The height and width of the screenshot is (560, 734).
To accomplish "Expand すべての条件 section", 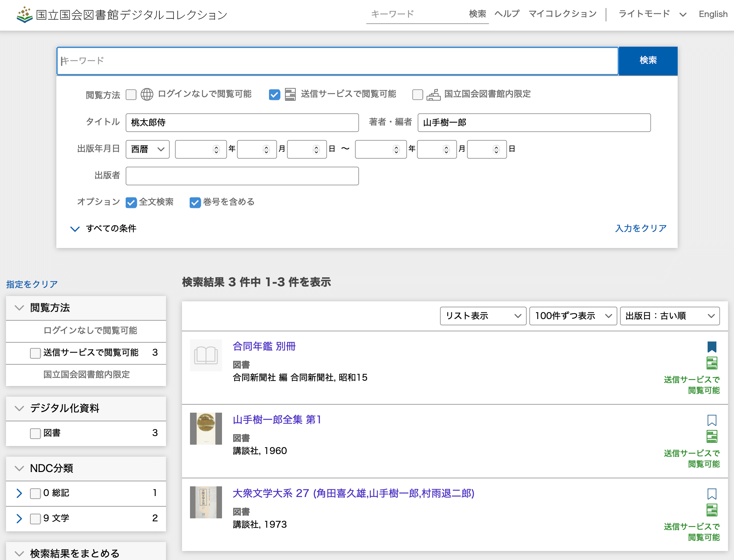I will coord(103,228).
